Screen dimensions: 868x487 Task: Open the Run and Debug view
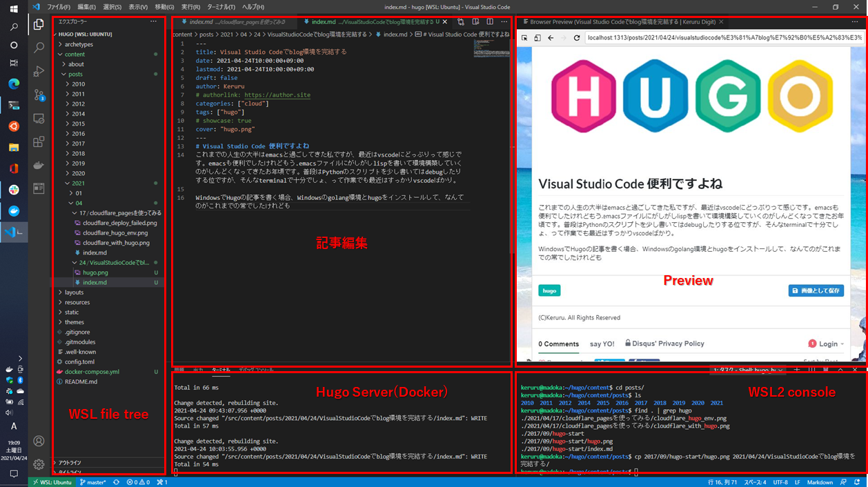39,71
